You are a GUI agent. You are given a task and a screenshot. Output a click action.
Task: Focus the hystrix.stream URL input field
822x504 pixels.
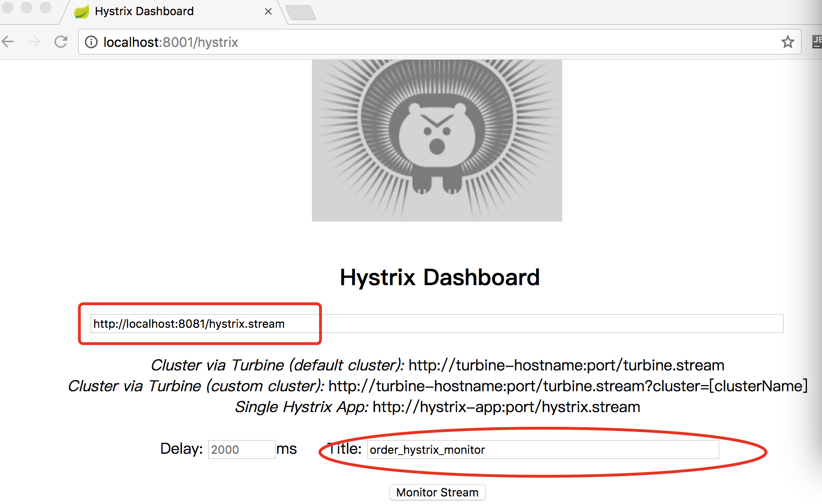click(437, 324)
